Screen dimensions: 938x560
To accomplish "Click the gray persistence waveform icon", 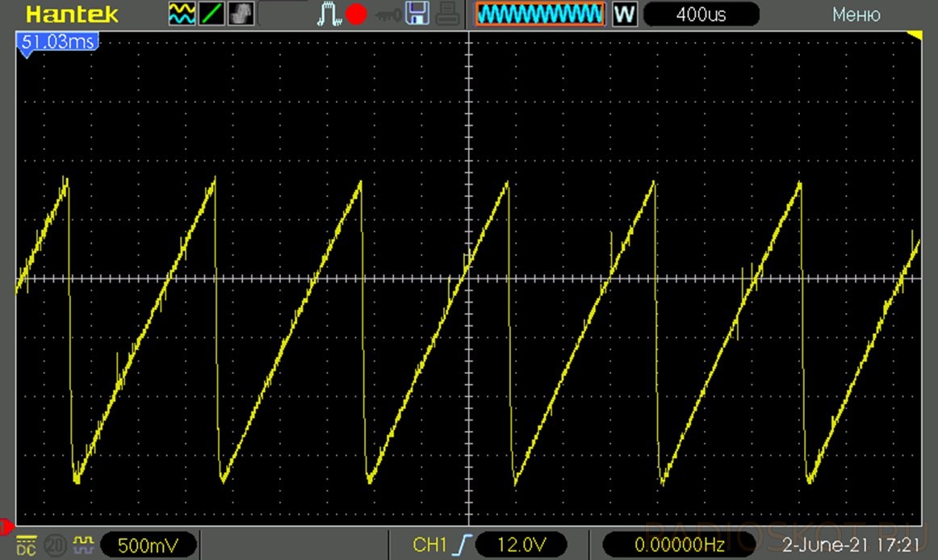I will click(x=241, y=14).
